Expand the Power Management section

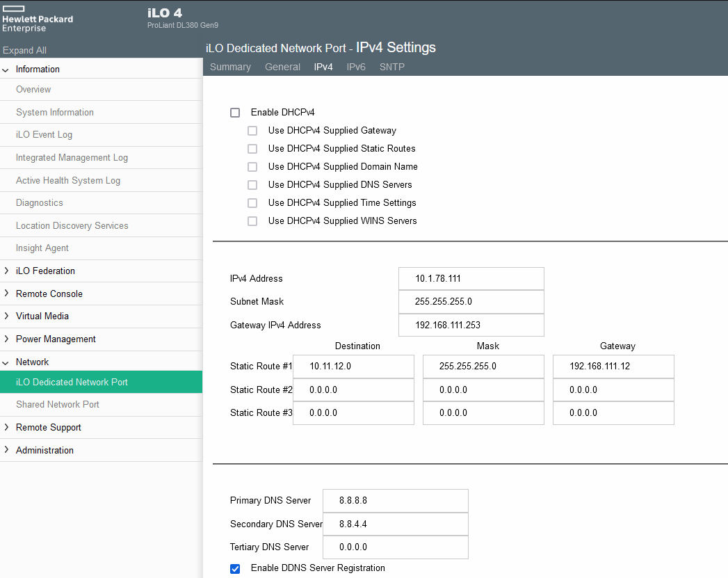click(x=55, y=339)
